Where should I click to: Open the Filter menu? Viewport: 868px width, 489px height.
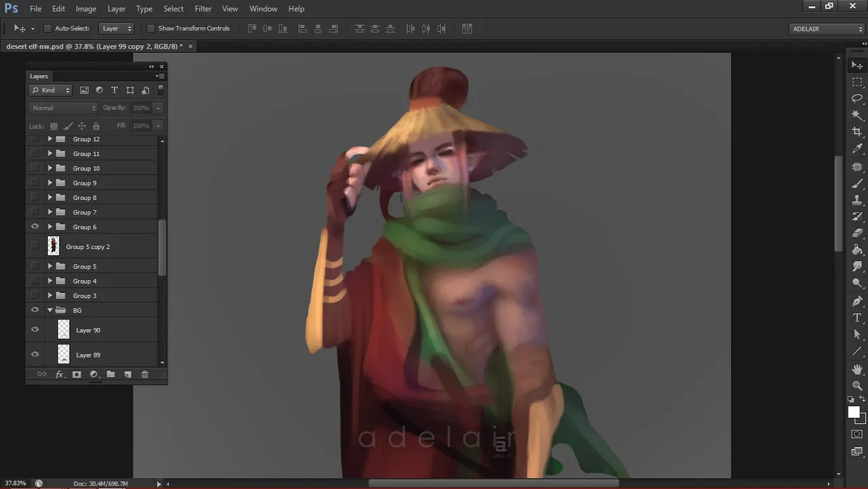(x=203, y=9)
